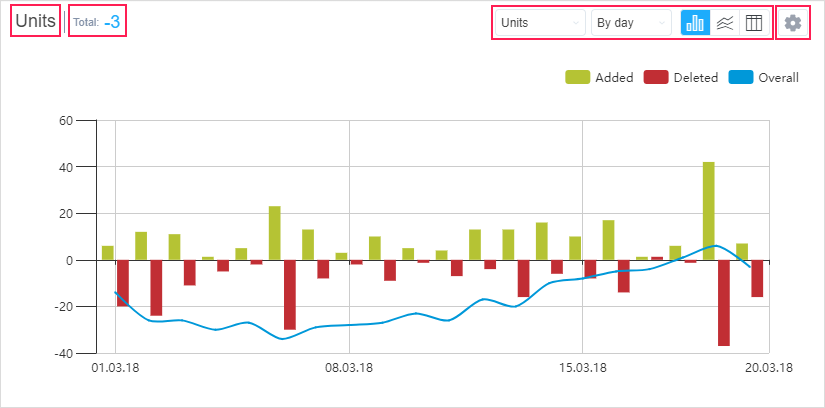Click the -40 value on the y-axis
The image size is (825, 408).
pos(65,354)
